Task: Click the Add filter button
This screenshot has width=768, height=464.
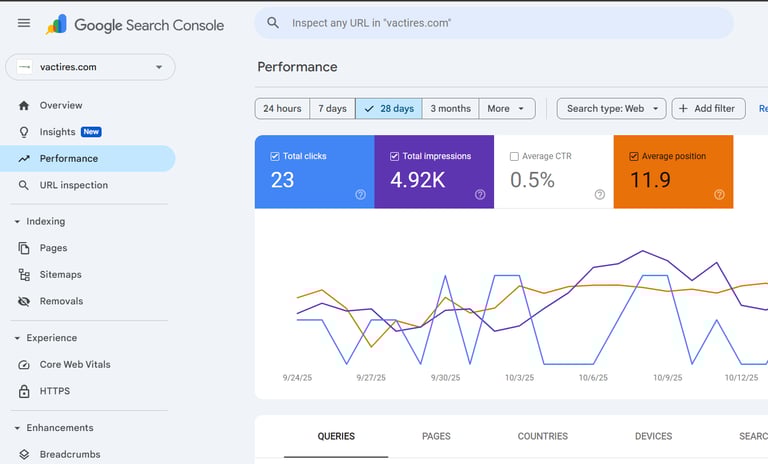Action: point(708,109)
